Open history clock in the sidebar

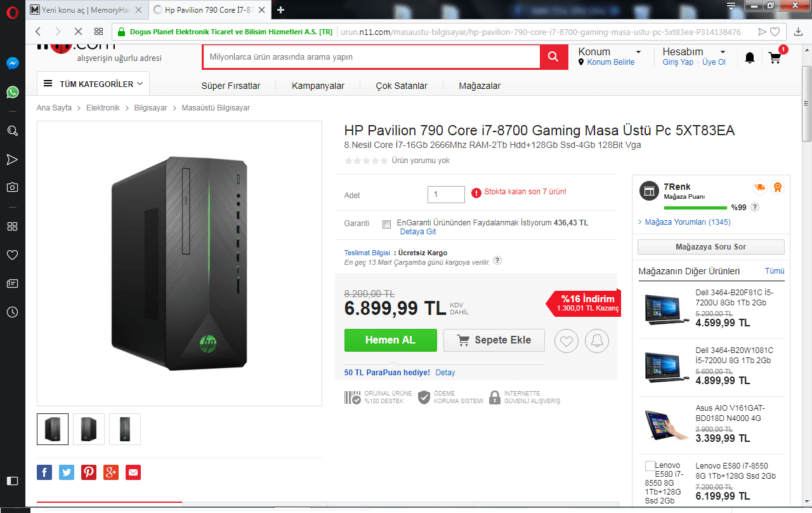point(13,312)
